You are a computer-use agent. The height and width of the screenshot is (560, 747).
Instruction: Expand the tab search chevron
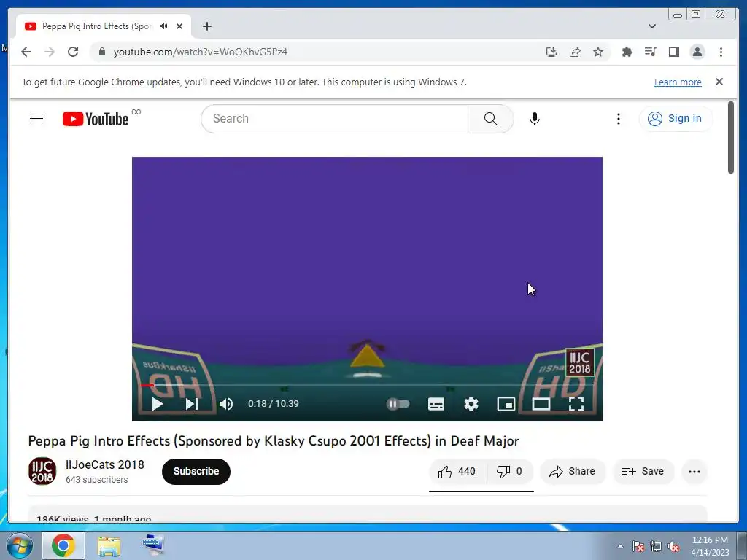pyautogui.click(x=652, y=26)
